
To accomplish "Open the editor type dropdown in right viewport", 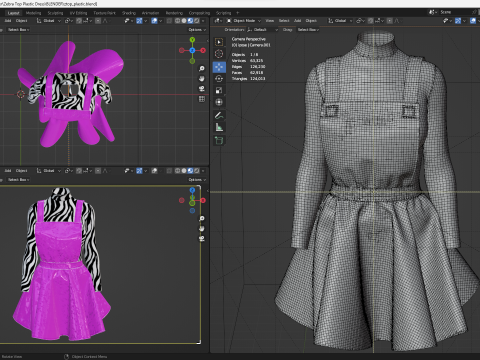I will [218, 21].
